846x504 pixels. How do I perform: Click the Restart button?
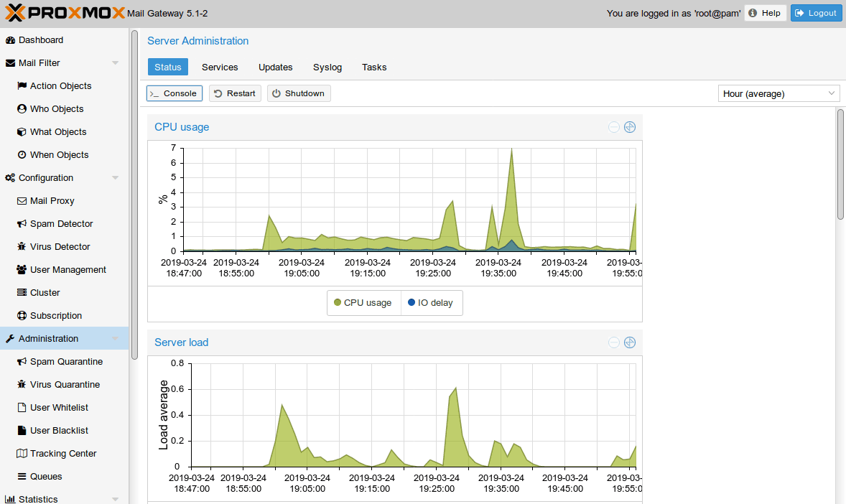point(235,93)
